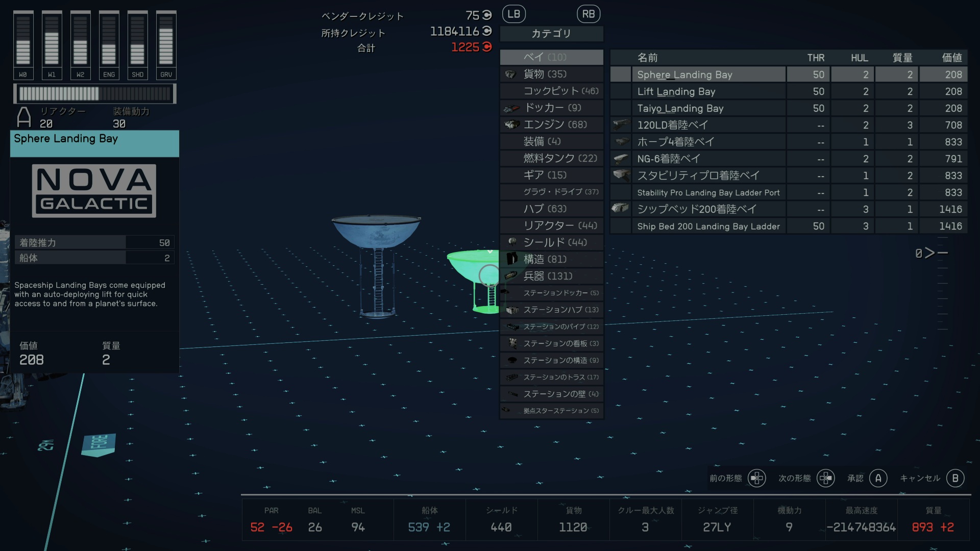Click the reactor power allocation bar
Image resolution: width=980 pixels, height=551 pixels.
click(x=95, y=94)
